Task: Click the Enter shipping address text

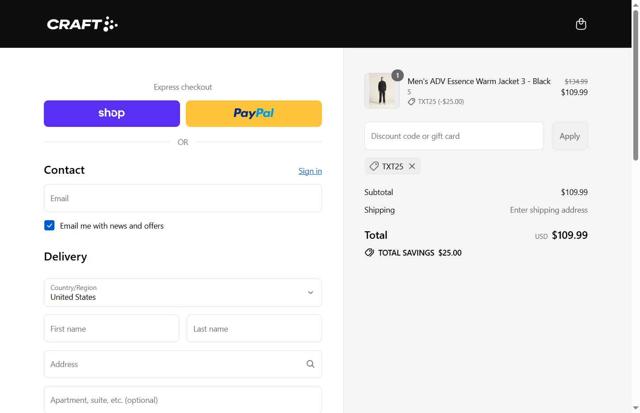Action: pyautogui.click(x=549, y=210)
